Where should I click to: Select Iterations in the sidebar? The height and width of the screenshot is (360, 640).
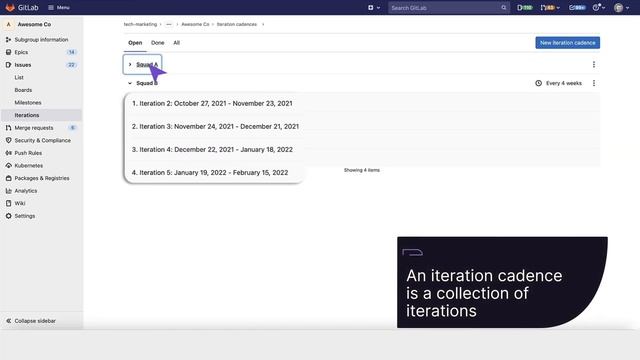[x=27, y=116]
